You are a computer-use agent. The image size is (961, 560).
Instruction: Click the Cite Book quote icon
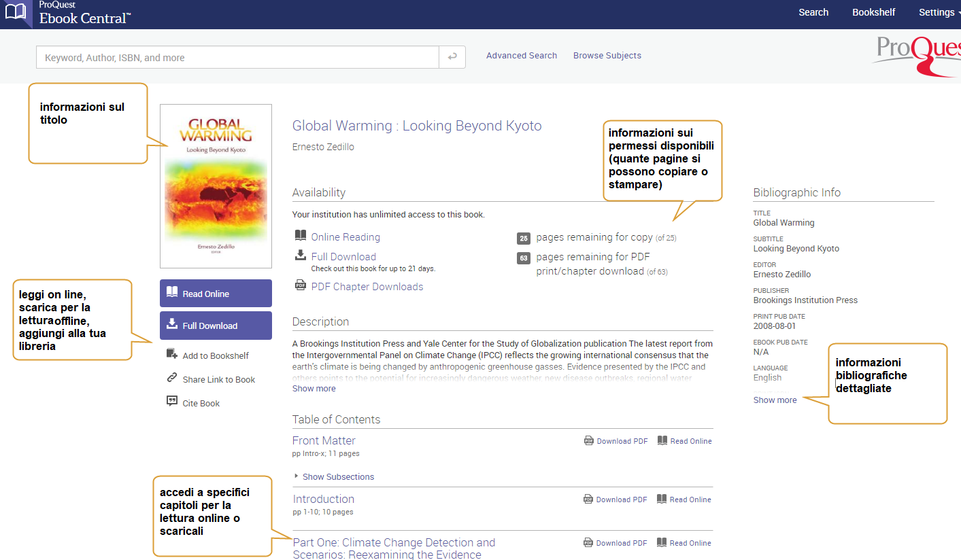pos(172,402)
